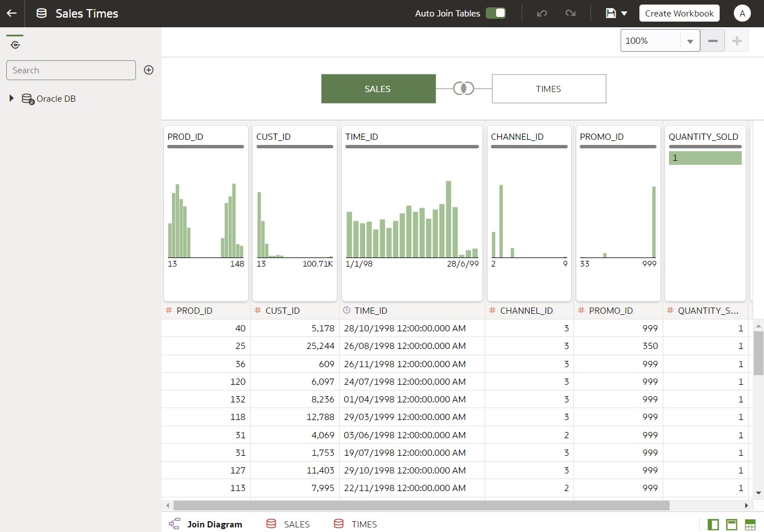This screenshot has height=532, width=764.
Task: Expand the Oracle DB tree item
Action: pyautogui.click(x=12, y=98)
